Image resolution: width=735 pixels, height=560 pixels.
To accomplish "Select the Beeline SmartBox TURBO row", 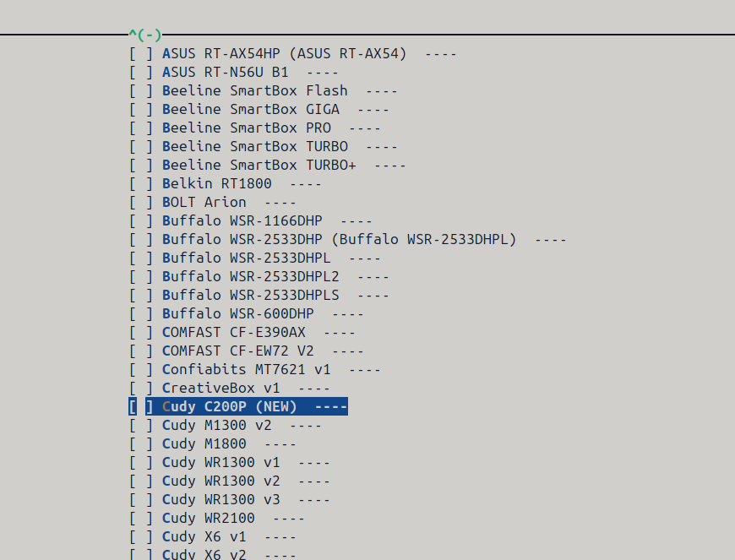I will (263, 147).
